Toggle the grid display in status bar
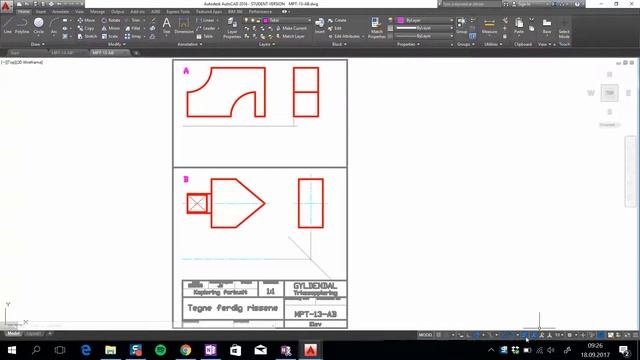Screen dimensions: 640x360 pyautogui.click(x=439, y=335)
